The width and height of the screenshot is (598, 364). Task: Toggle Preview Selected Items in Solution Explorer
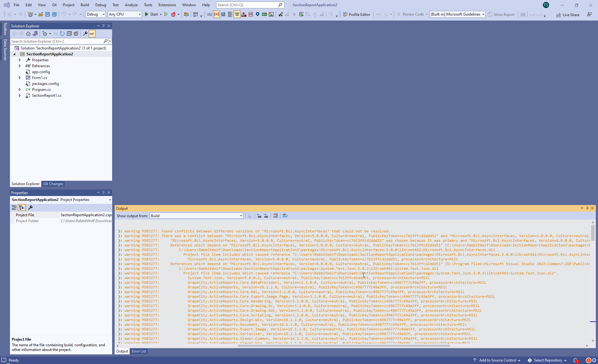coord(92,34)
